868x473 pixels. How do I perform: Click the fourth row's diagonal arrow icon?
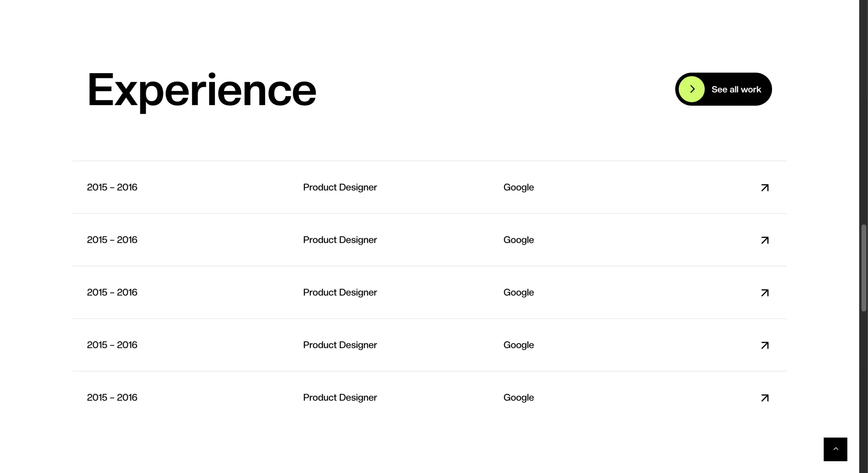click(765, 345)
